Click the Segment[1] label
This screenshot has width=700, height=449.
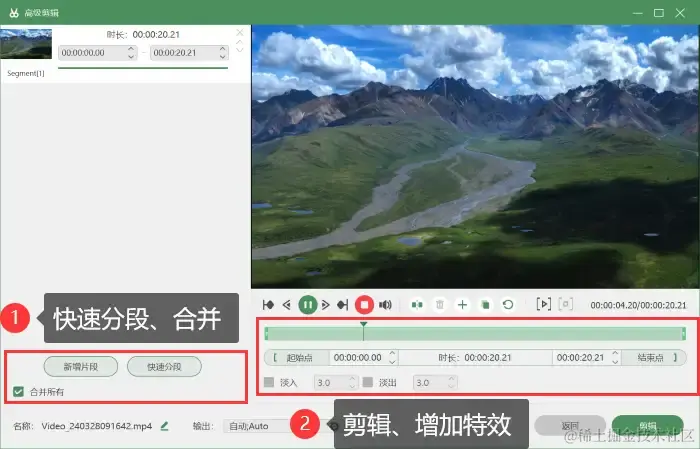26,73
